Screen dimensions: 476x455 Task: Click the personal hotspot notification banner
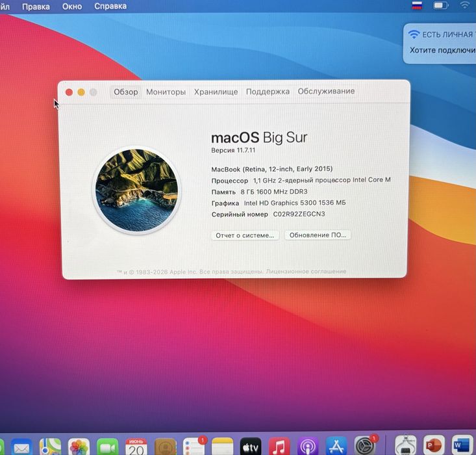pos(440,44)
